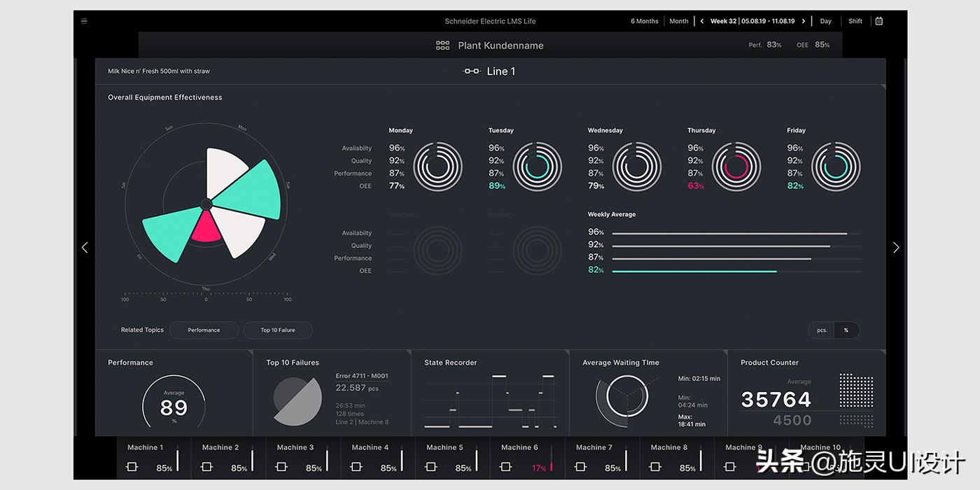The image size is (980, 490).
Task: Select Tuesday's ring gauge
Action: (x=538, y=167)
